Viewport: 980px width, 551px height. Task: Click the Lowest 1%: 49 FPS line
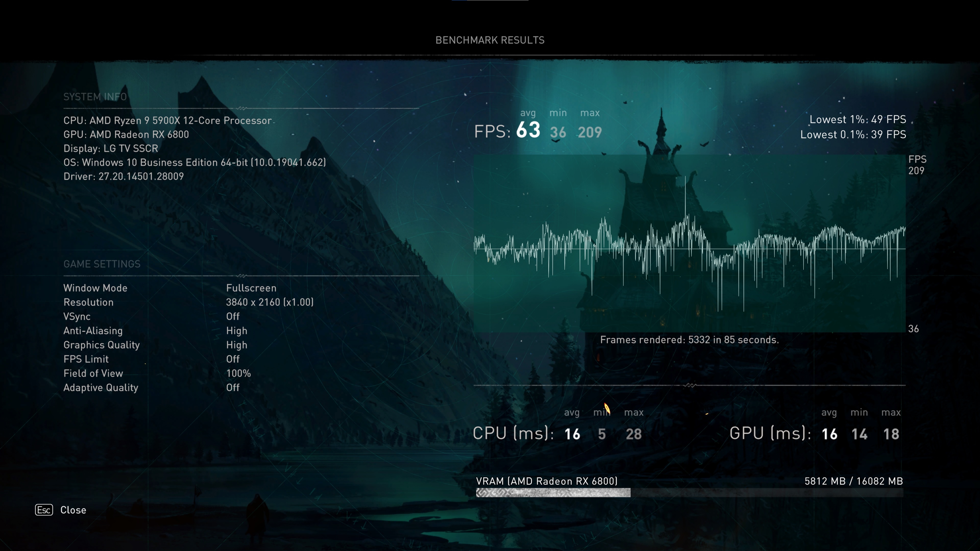857,119
